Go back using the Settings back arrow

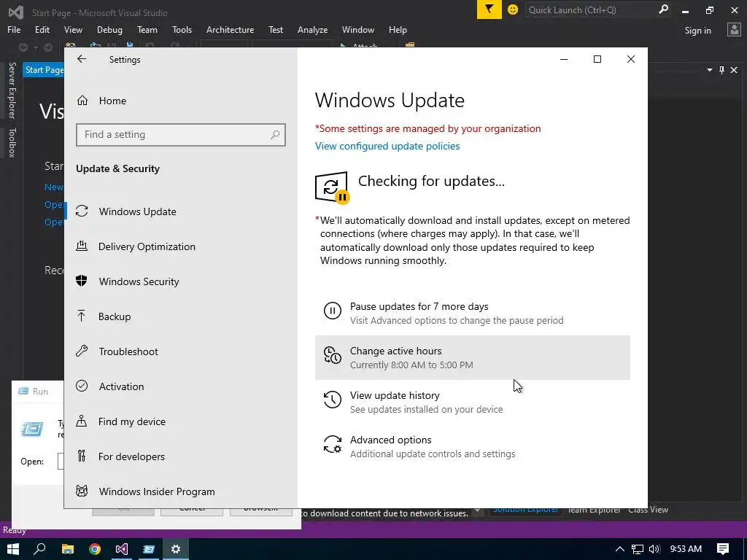tap(82, 59)
